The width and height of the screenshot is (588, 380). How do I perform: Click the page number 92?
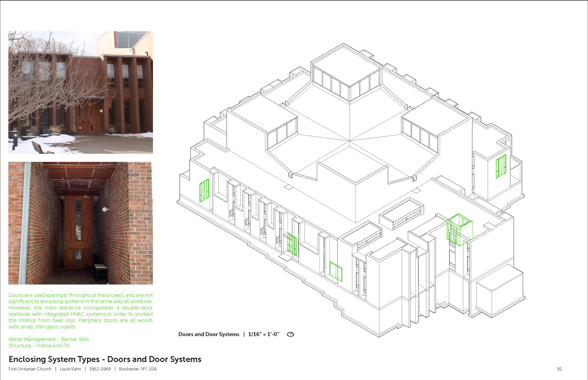559,369
